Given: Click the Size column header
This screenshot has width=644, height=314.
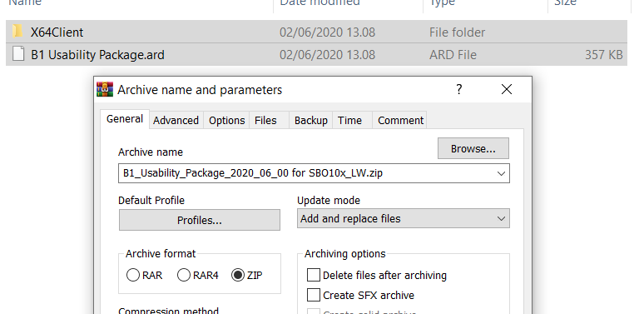Looking at the screenshot, I should pos(565,3).
